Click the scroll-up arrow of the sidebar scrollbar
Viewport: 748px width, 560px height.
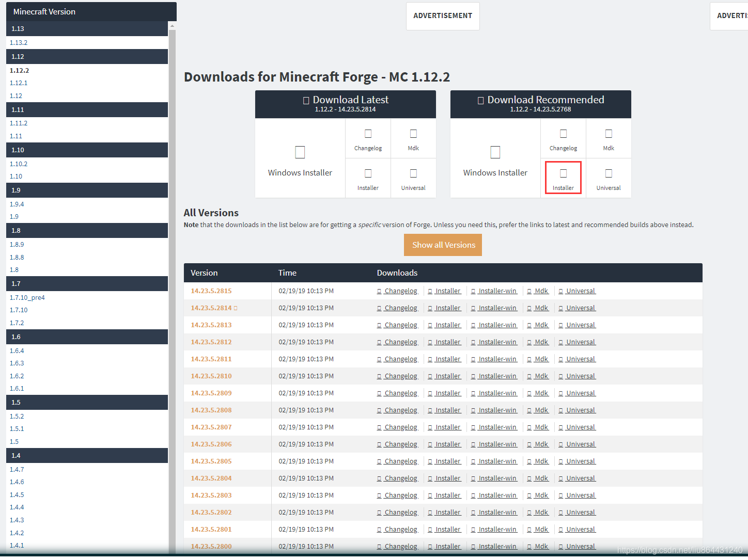tap(172, 25)
